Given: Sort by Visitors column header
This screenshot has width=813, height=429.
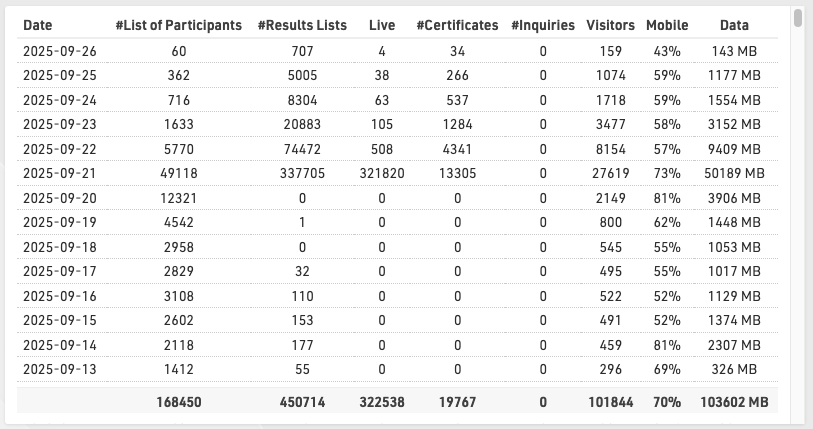Looking at the screenshot, I should coord(610,25).
